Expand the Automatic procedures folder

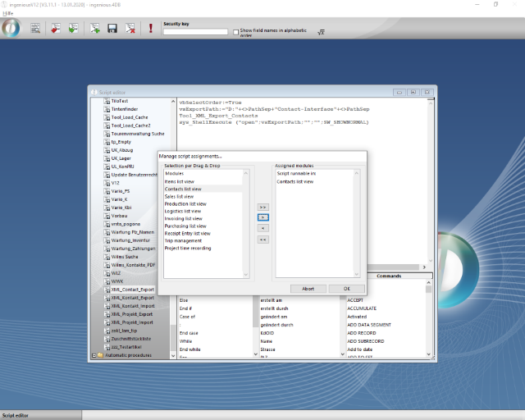point(94,355)
